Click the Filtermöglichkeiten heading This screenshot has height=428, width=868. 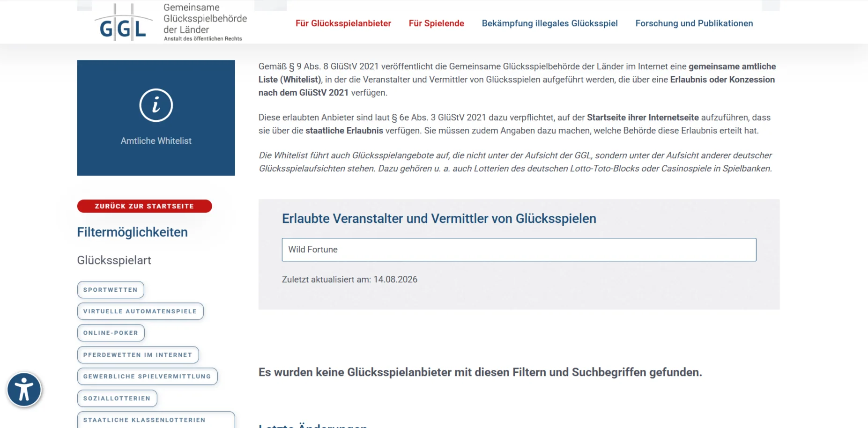coord(132,232)
